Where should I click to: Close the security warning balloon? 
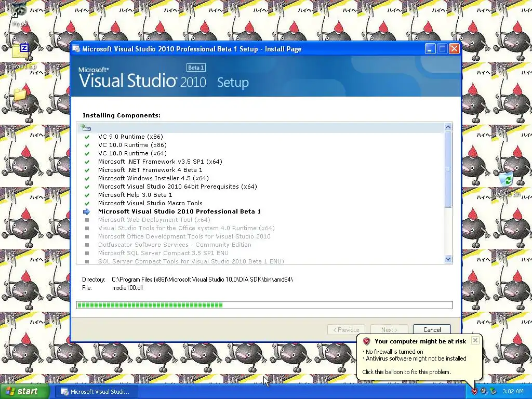tap(475, 340)
